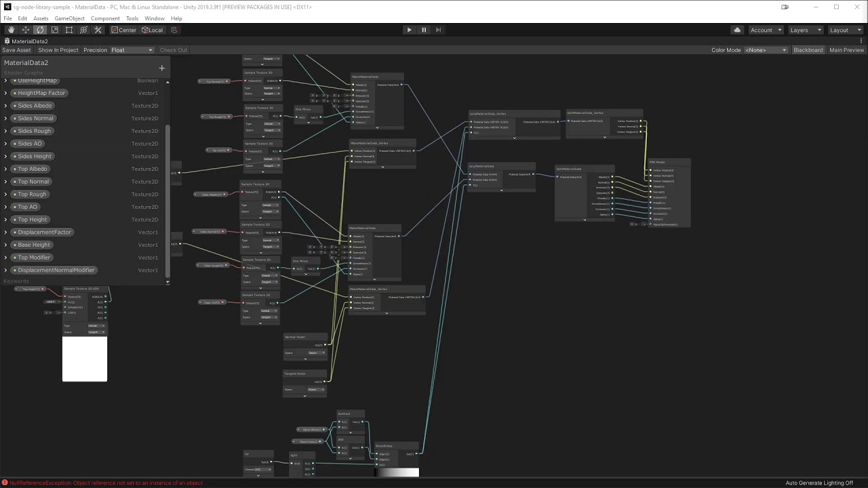
Task: Select the MaterialData2 tab
Action: pos(26,41)
